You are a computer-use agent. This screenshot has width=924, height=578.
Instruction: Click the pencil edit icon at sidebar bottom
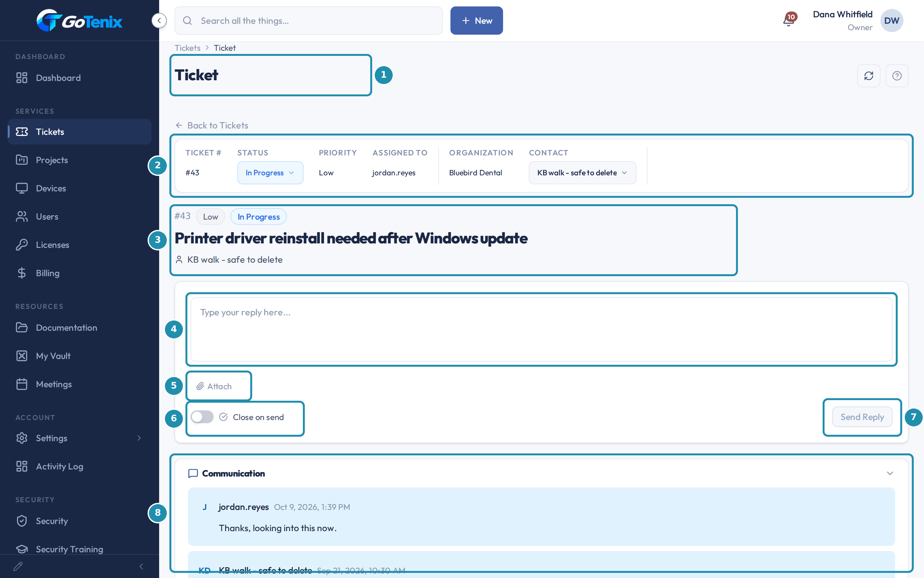(18, 566)
